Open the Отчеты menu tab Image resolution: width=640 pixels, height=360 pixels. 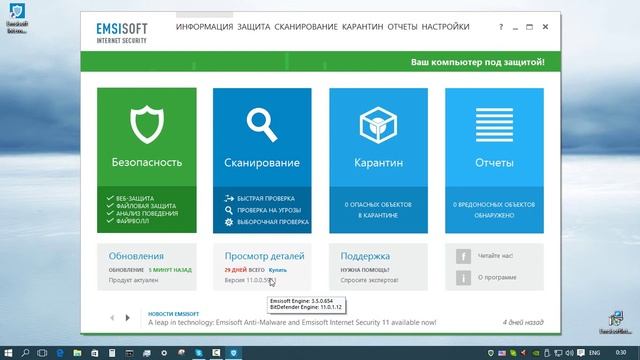pyautogui.click(x=402, y=27)
